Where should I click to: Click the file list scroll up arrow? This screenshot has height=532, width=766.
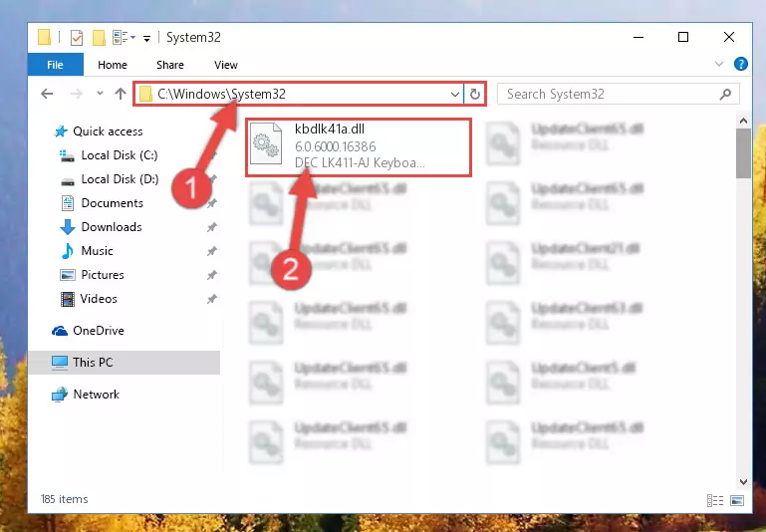pyautogui.click(x=743, y=121)
